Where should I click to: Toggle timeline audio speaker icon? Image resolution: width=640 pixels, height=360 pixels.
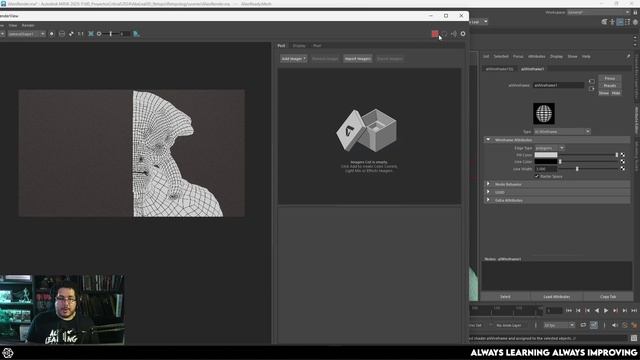click(615, 325)
